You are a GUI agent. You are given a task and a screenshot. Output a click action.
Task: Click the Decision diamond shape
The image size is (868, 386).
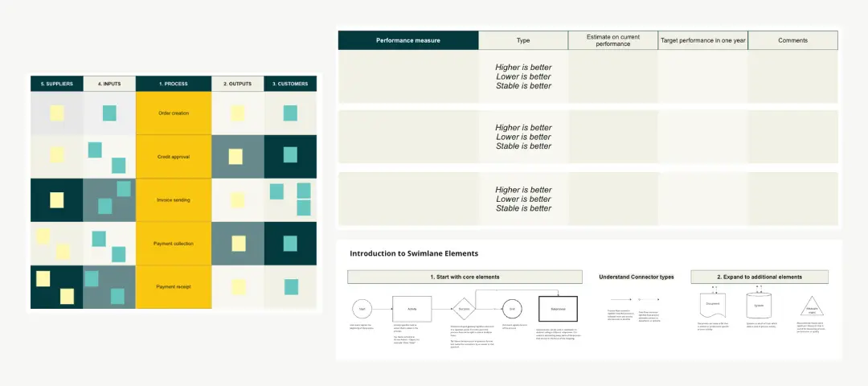(x=464, y=309)
